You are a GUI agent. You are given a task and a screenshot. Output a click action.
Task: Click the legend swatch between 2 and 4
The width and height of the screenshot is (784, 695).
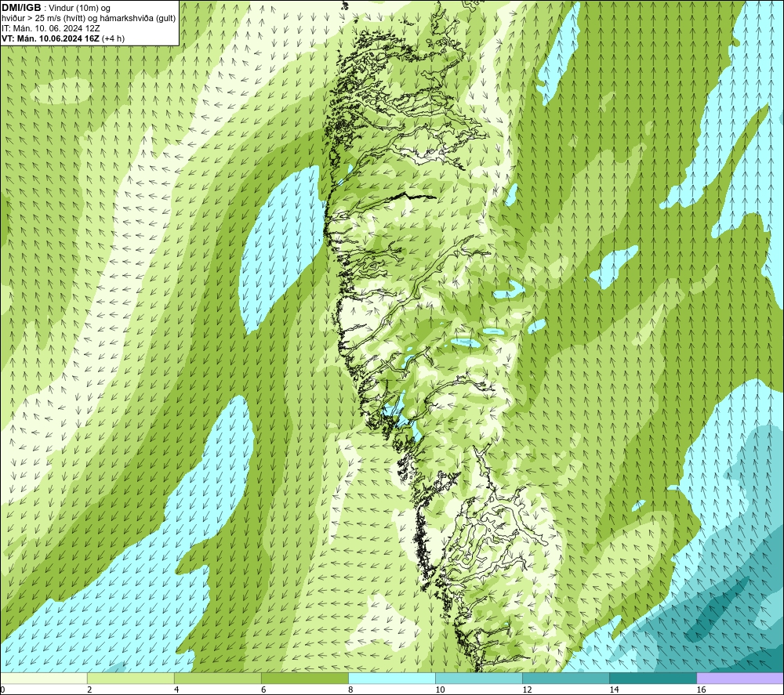coord(130,678)
